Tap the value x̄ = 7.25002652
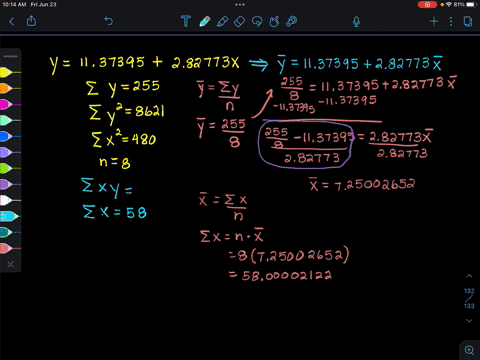Image resolution: width=480 pixels, height=360 pixels. (362, 184)
